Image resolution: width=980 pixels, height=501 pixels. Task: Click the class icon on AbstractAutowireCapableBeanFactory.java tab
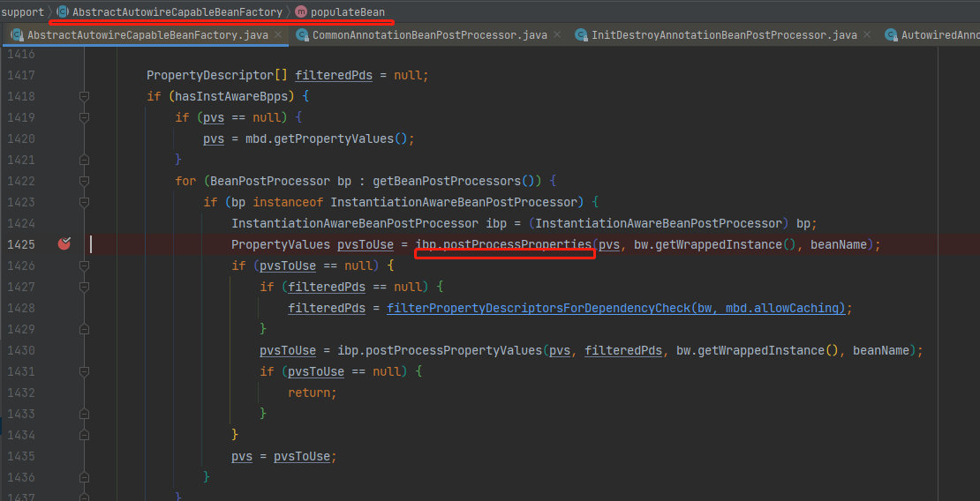point(16,35)
